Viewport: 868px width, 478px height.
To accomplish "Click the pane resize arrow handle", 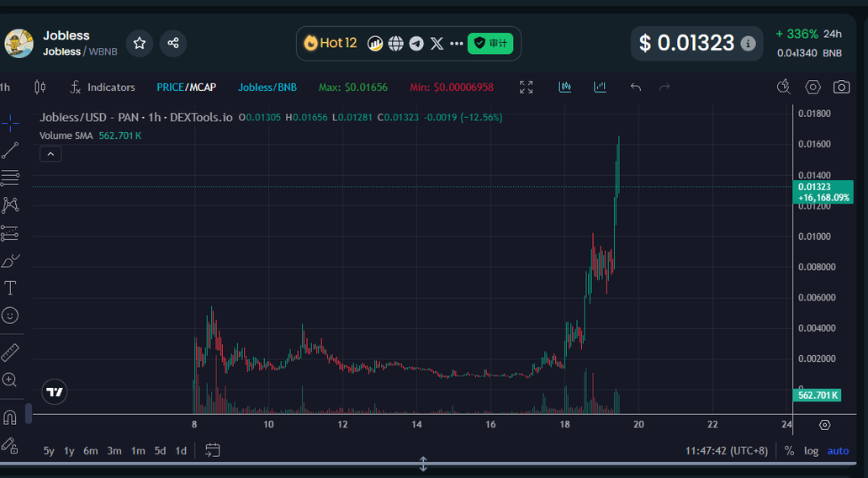I will 423,465.
